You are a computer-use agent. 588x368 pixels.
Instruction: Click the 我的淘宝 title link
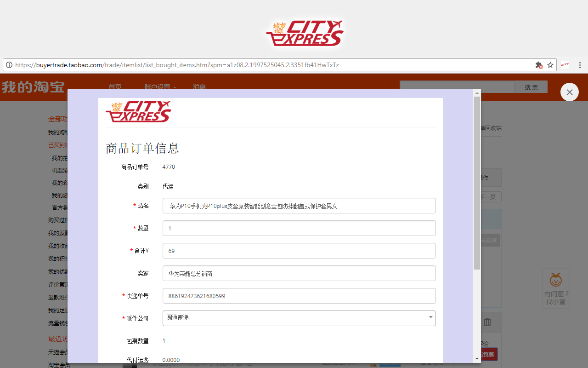point(33,86)
